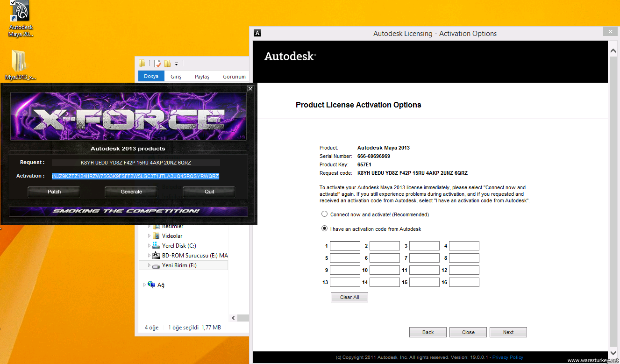Click activation code box number 12

point(464,270)
